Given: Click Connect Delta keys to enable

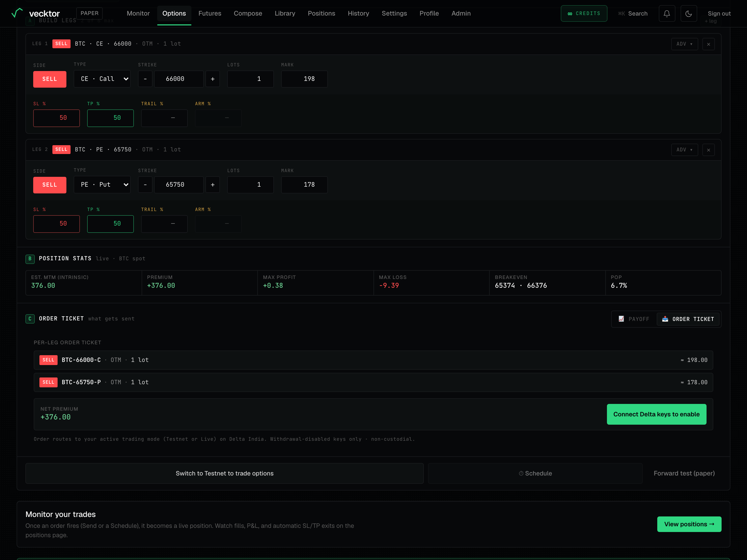Looking at the screenshot, I should pos(656,414).
